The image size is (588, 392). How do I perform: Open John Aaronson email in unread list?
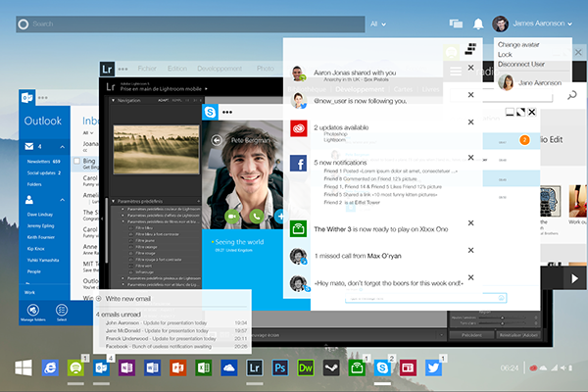click(175, 322)
